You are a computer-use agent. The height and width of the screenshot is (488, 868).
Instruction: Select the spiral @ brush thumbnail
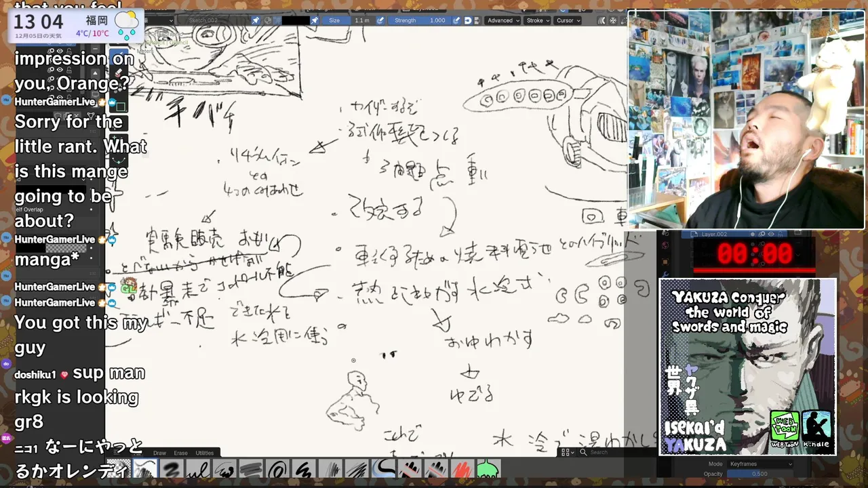[277, 469]
